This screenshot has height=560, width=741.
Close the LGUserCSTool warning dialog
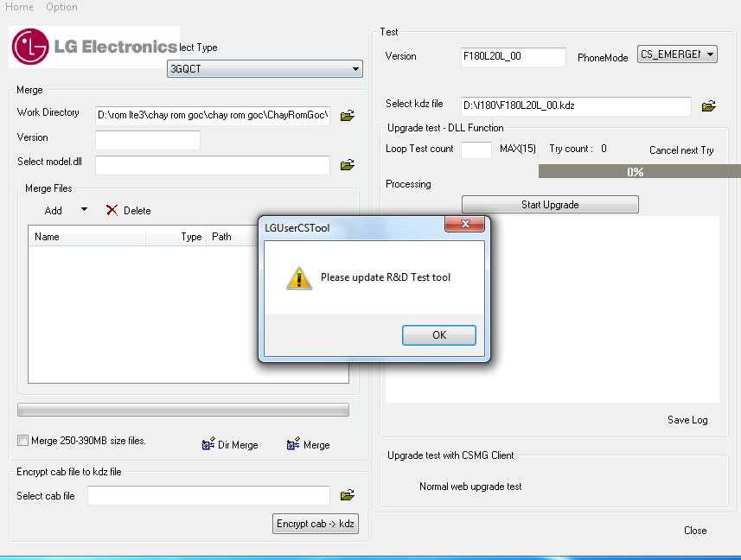tap(465, 224)
